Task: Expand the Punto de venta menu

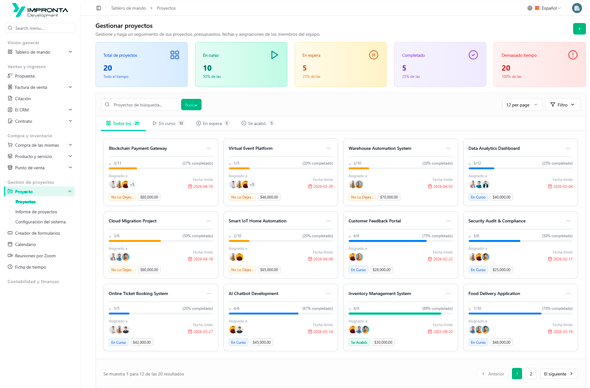Action: (40, 167)
